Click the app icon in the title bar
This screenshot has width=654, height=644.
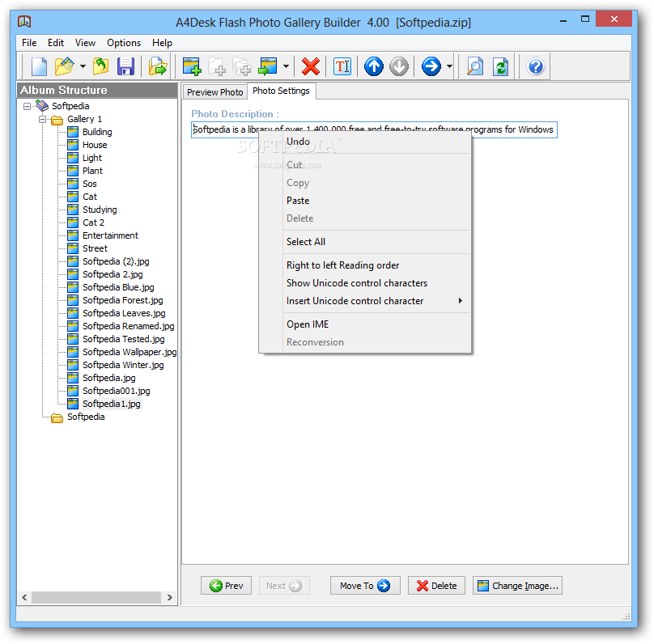point(24,21)
